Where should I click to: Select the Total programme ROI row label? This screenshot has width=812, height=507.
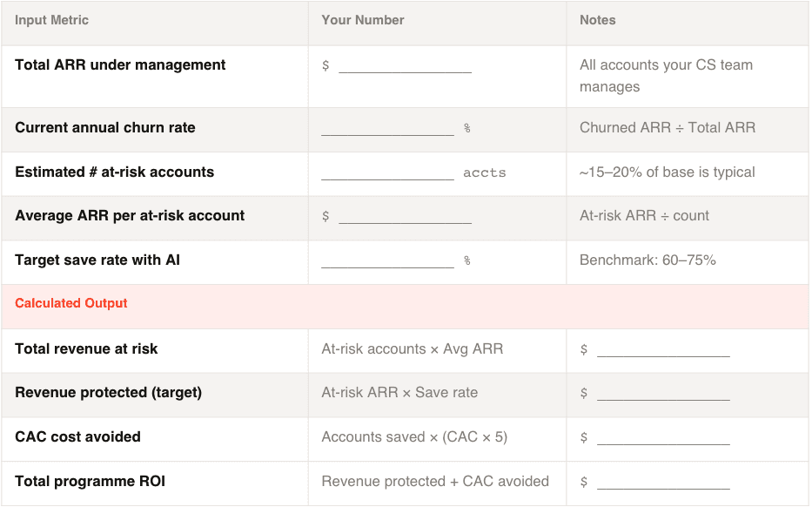(90, 482)
